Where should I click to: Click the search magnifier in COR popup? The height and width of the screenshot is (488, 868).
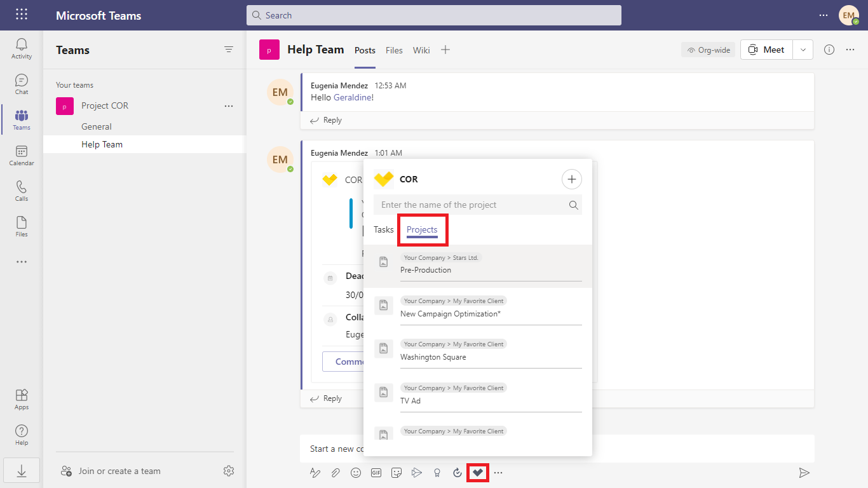573,205
